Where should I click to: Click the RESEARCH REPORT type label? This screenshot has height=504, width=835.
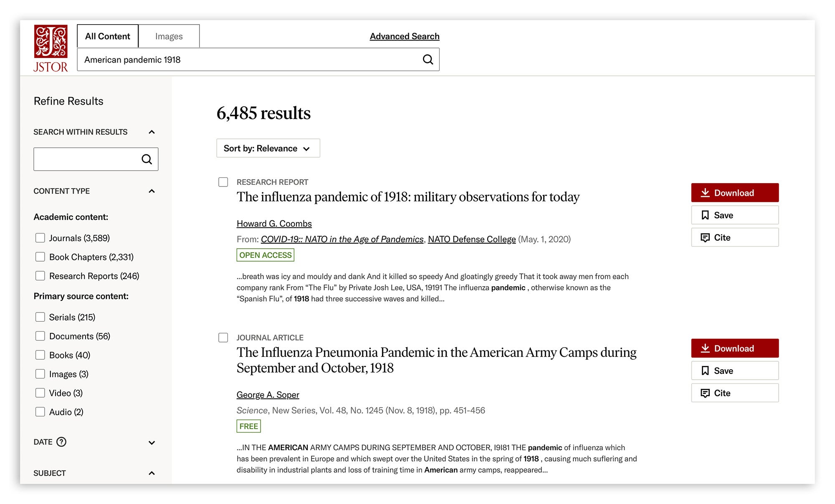[272, 182]
